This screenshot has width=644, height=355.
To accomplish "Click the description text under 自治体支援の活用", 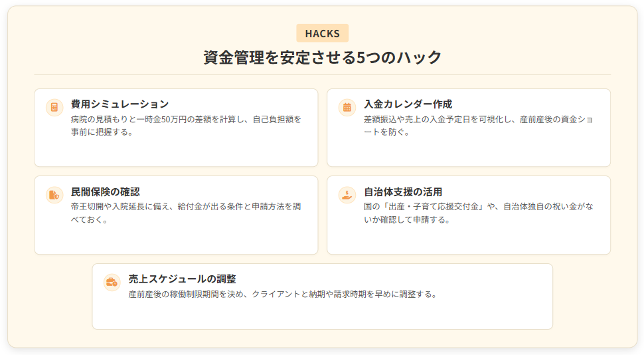I will pyautogui.click(x=478, y=213).
